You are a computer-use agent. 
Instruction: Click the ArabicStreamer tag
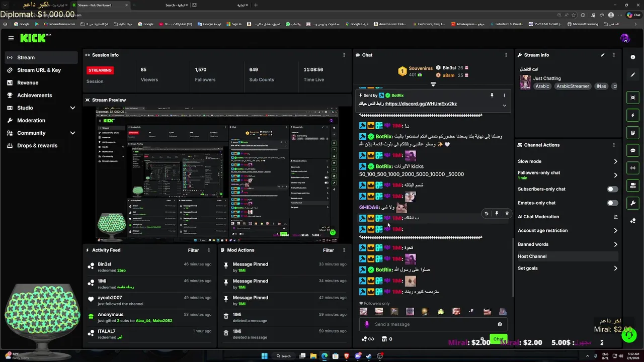pyautogui.click(x=573, y=86)
